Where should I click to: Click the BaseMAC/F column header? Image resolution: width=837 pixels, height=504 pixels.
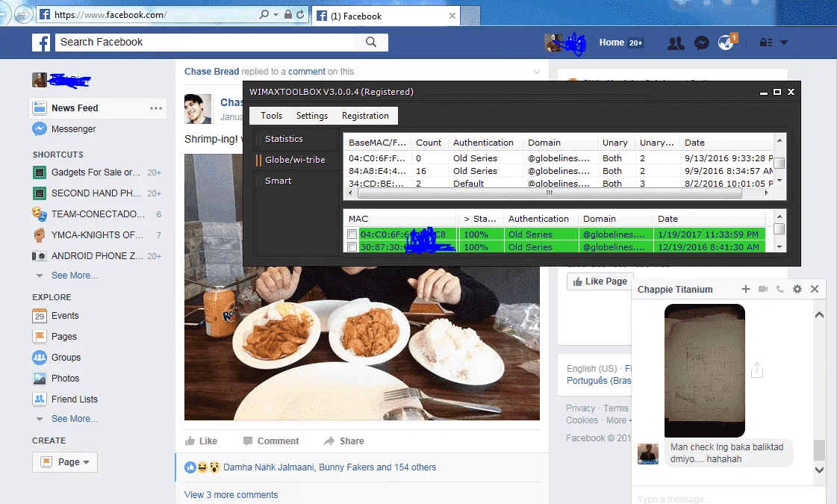point(377,143)
